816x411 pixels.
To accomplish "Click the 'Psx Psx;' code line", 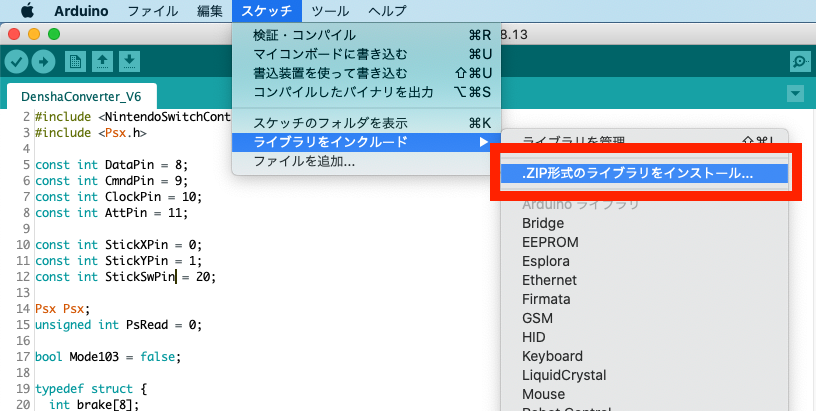I will point(62,309).
